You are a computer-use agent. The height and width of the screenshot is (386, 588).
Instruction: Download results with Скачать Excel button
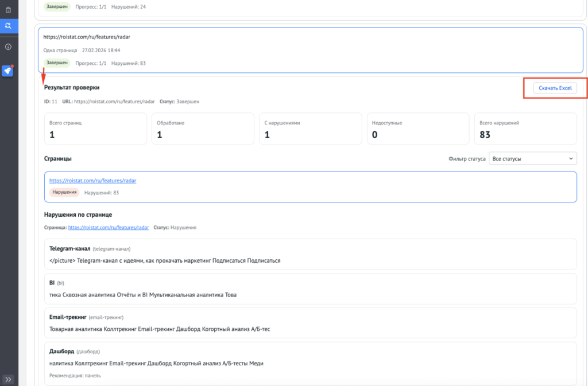point(554,88)
